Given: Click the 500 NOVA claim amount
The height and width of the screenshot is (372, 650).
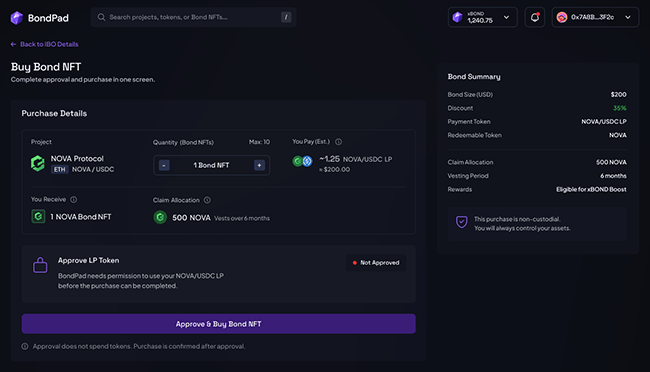Looking at the screenshot, I should tap(191, 218).
